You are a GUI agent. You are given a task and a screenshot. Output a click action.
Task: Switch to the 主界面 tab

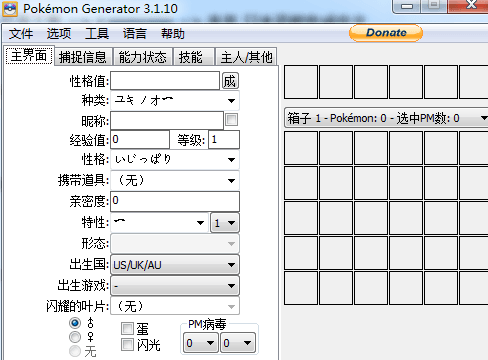[x=29, y=56]
